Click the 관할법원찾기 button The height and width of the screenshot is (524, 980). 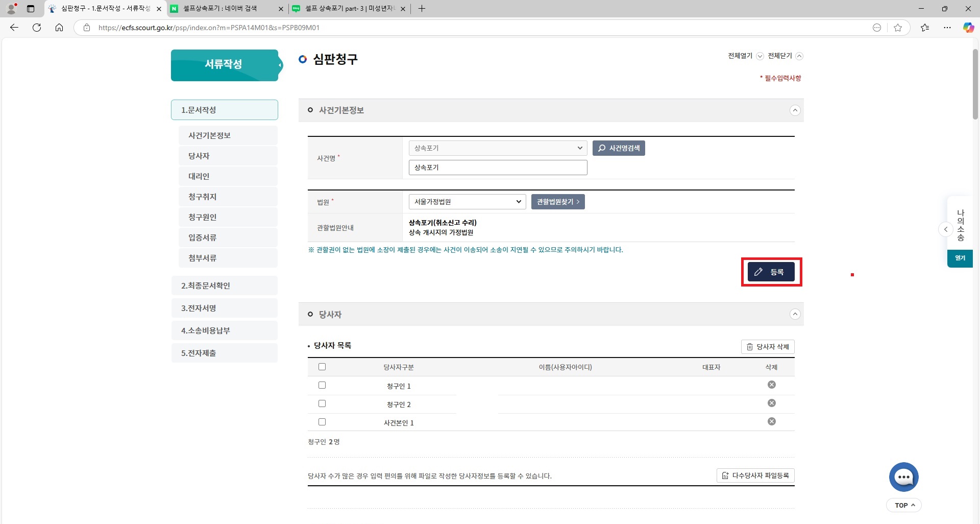click(557, 201)
